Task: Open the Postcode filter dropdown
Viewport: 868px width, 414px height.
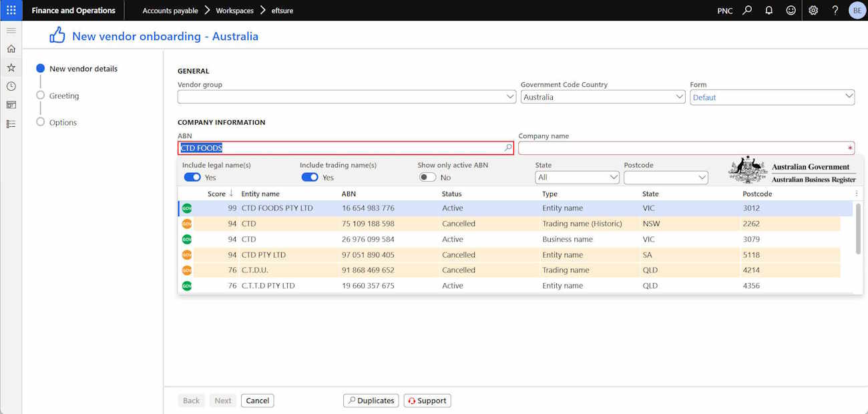Action: click(x=702, y=177)
